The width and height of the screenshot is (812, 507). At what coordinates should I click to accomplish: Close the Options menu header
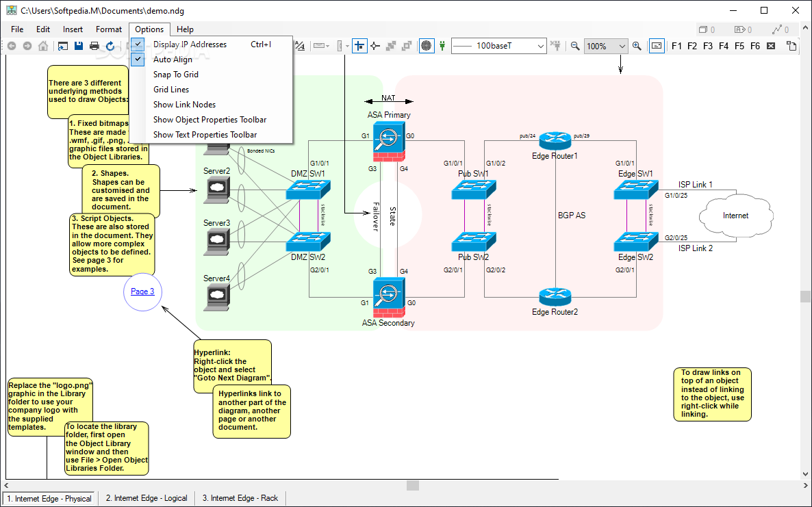tap(149, 29)
